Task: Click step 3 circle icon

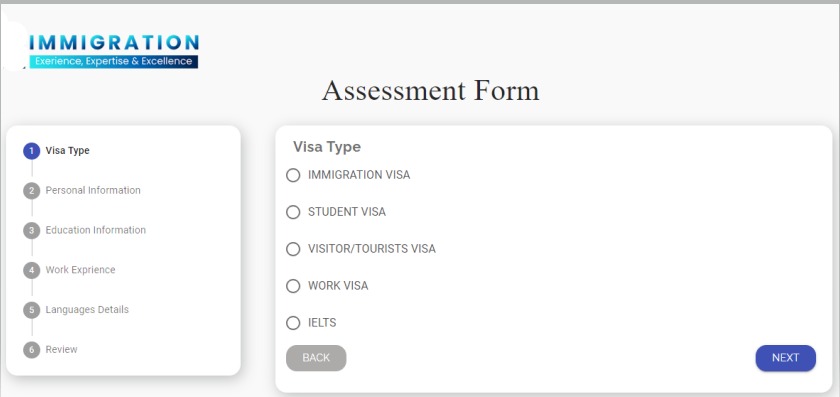Action: [x=32, y=230]
